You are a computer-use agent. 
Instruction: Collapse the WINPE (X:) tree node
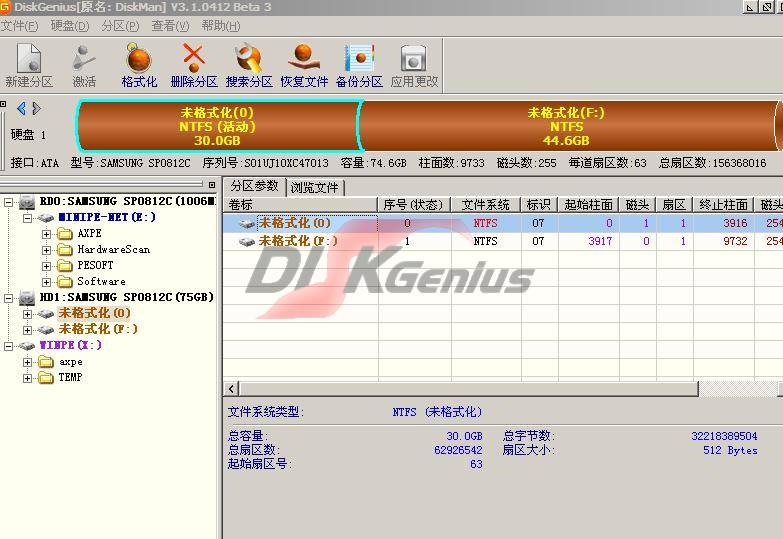point(8,346)
